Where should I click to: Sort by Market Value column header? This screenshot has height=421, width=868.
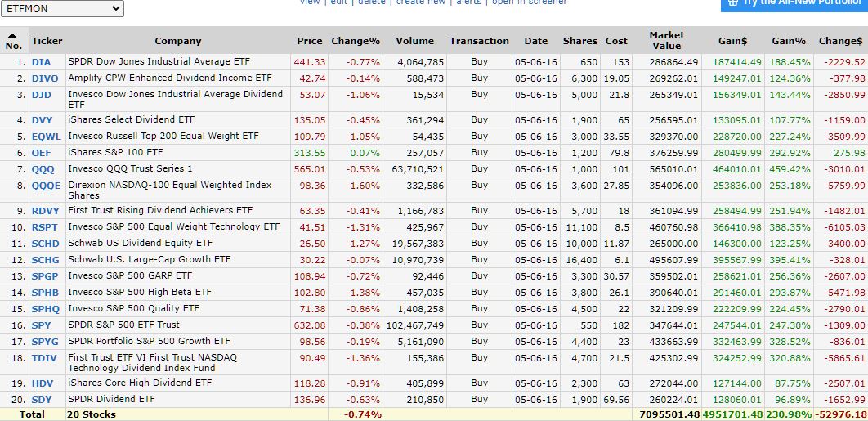point(666,41)
